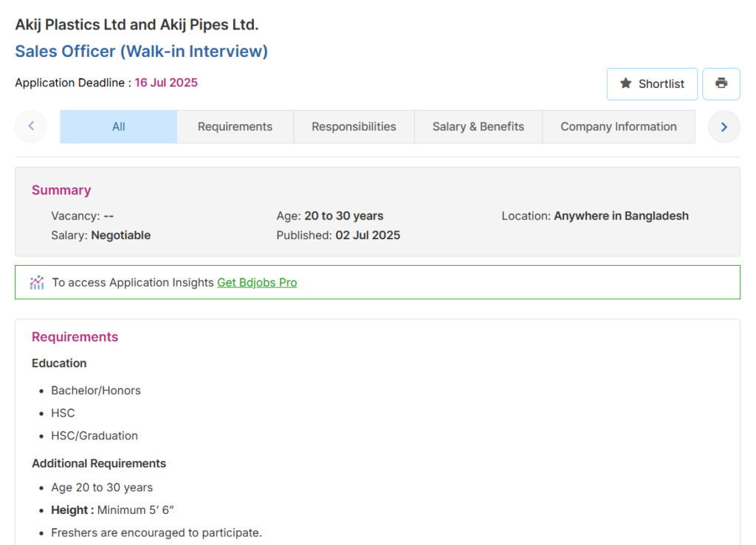Select the All tab
Image resolution: width=756 pixels, height=545 pixels.
tap(119, 126)
